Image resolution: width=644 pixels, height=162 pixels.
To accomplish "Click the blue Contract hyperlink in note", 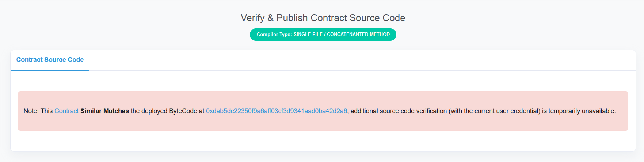I will [66, 111].
